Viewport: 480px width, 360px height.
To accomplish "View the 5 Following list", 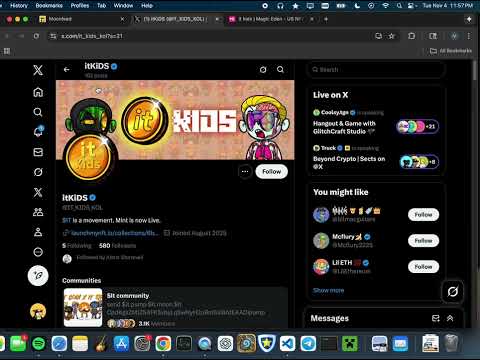I will coord(77,246).
